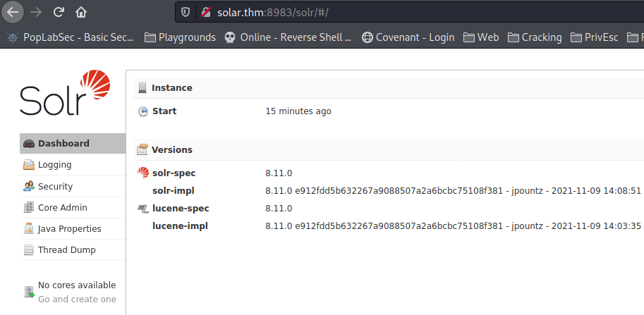
Task: Click the browser forward arrow
Action: click(x=36, y=12)
